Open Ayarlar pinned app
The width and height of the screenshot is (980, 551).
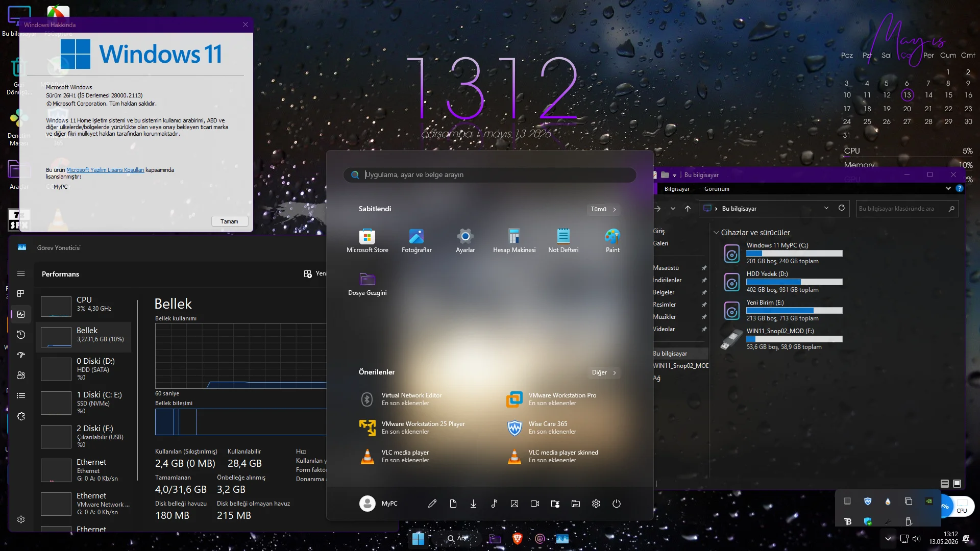coord(465,241)
